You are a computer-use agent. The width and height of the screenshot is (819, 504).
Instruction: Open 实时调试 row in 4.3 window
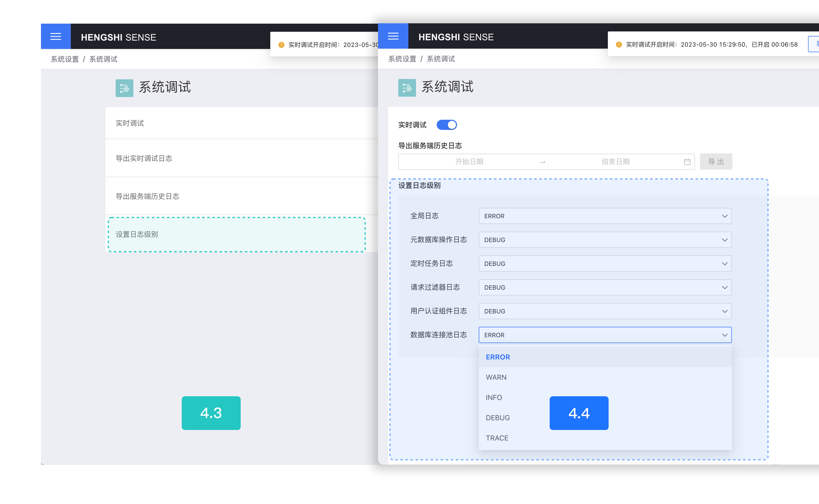click(242, 123)
